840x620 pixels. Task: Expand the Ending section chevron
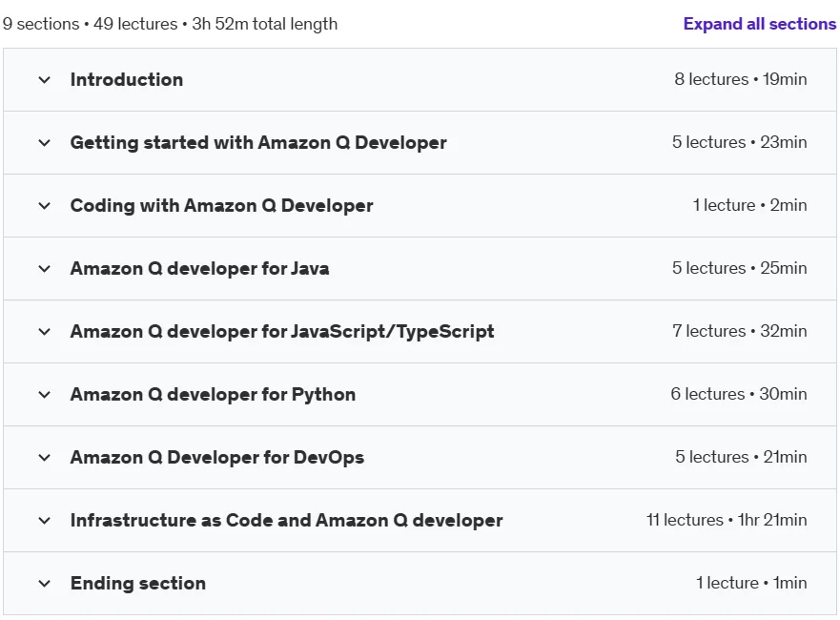coord(45,584)
